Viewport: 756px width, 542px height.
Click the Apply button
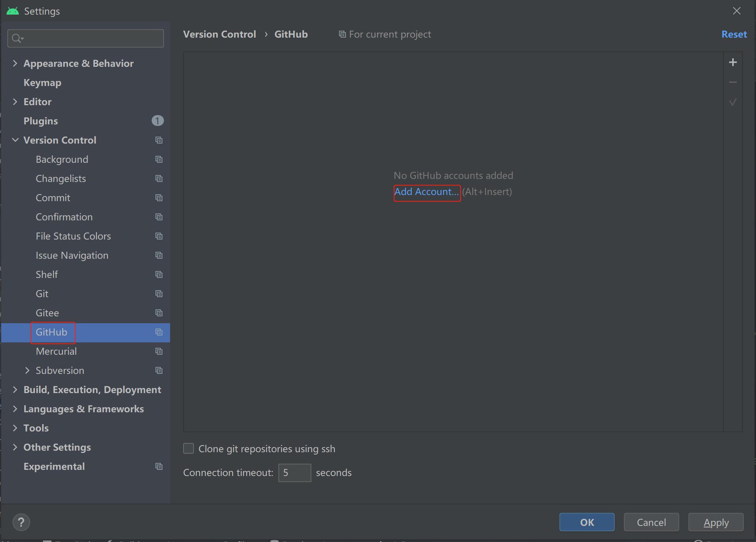click(716, 522)
